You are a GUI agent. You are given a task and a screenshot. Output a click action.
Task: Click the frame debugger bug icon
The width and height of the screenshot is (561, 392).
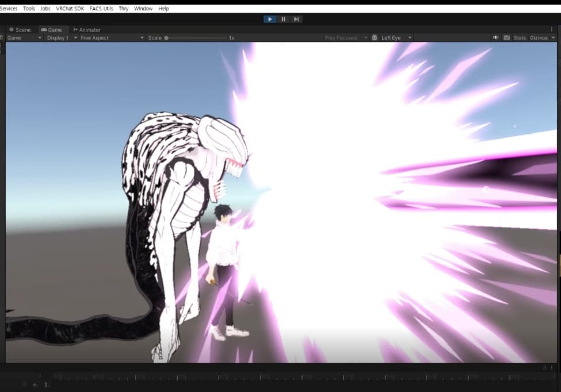pos(375,38)
